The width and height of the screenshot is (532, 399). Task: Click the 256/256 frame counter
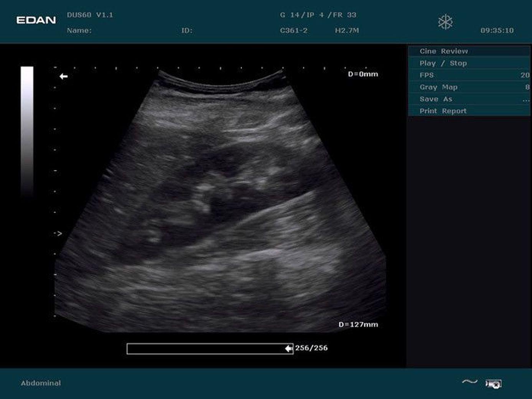311,348
